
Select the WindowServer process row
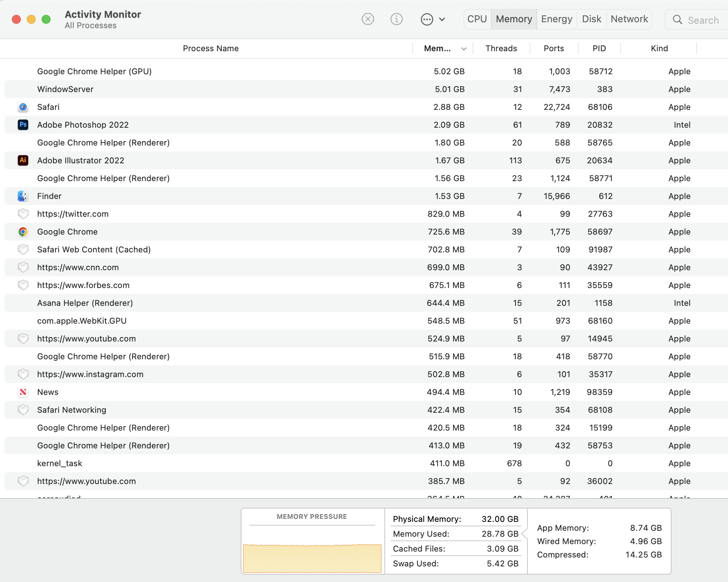(x=366, y=89)
